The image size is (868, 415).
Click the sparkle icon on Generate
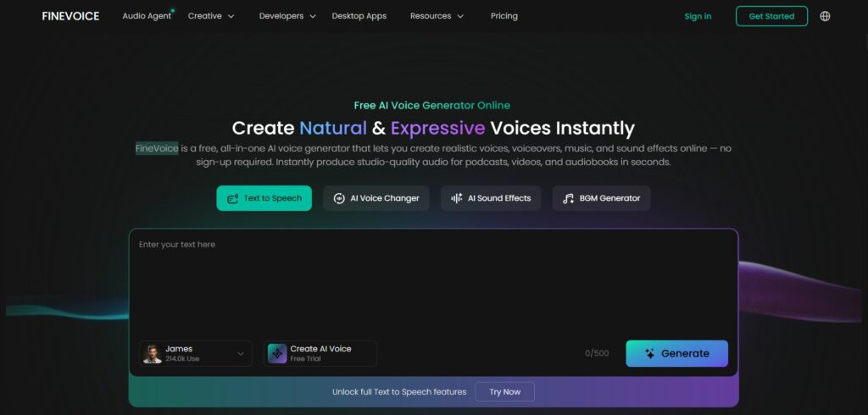[650, 353]
